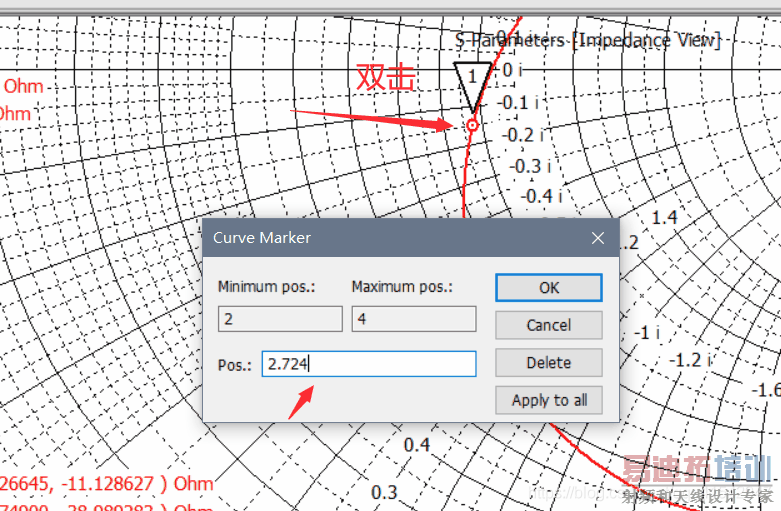The width and height of the screenshot is (781, 511).
Task: Click the 1.4 chart label
Action: pos(664,217)
